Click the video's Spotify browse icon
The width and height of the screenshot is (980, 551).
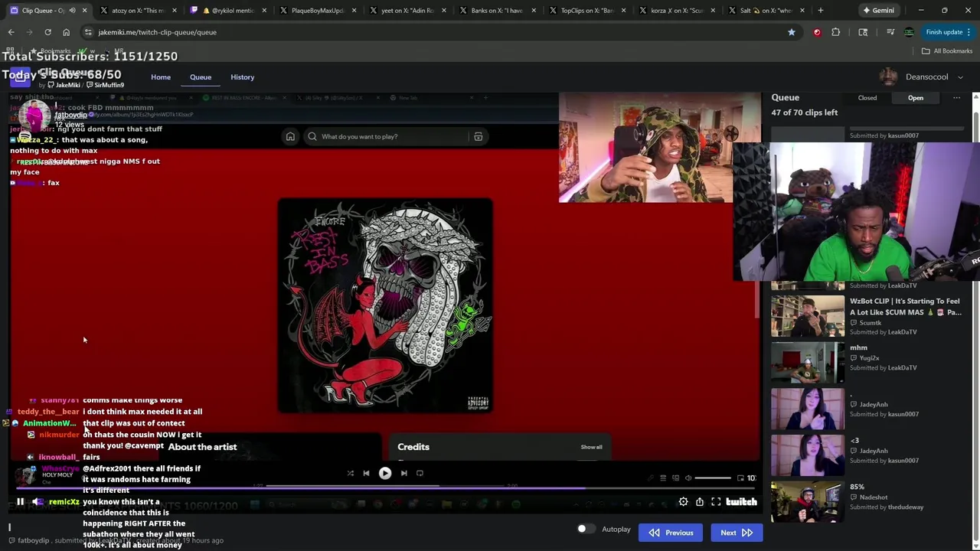pyautogui.click(x=478, y=136)
